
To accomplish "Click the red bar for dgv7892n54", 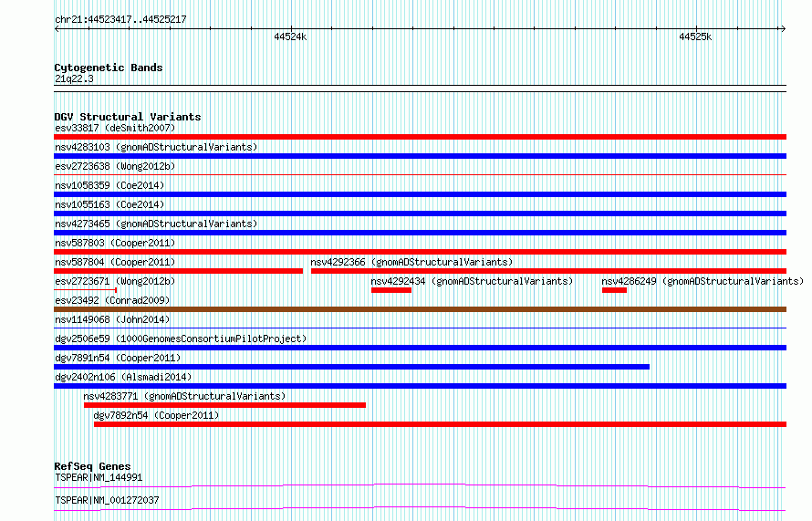I will [440, 424].
